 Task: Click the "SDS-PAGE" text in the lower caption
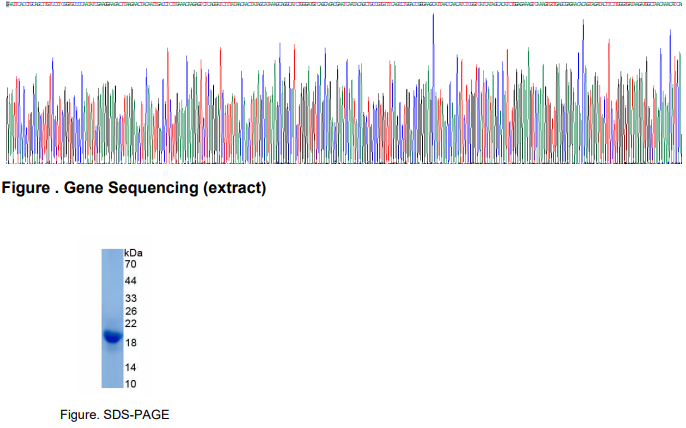(130, 414)
